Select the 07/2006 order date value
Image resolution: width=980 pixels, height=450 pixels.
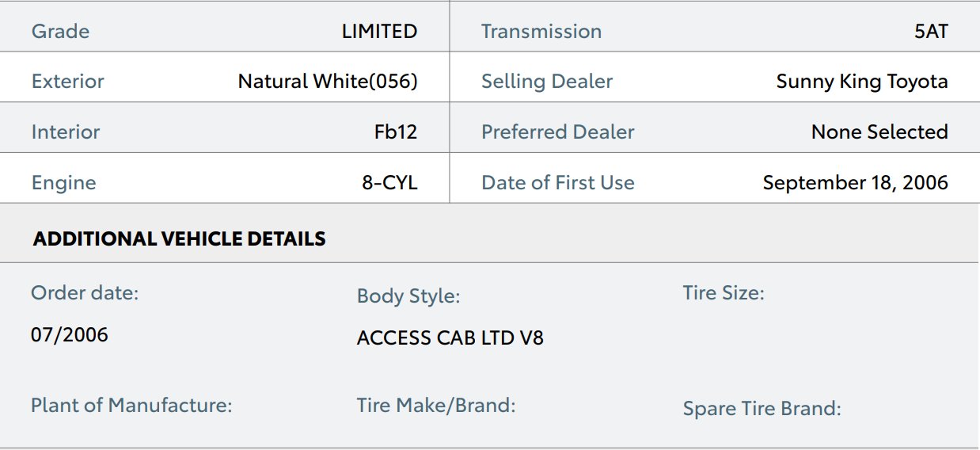point(70,334)
